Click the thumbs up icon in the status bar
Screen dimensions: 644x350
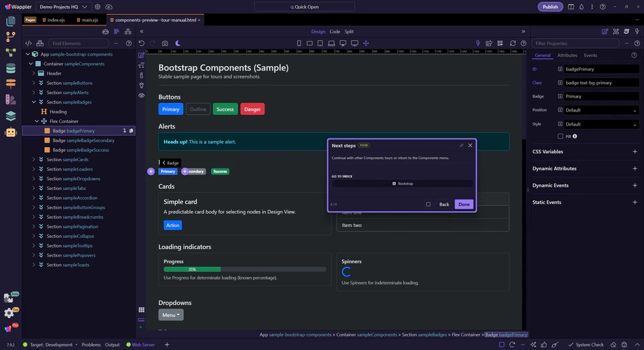point(544,345)
